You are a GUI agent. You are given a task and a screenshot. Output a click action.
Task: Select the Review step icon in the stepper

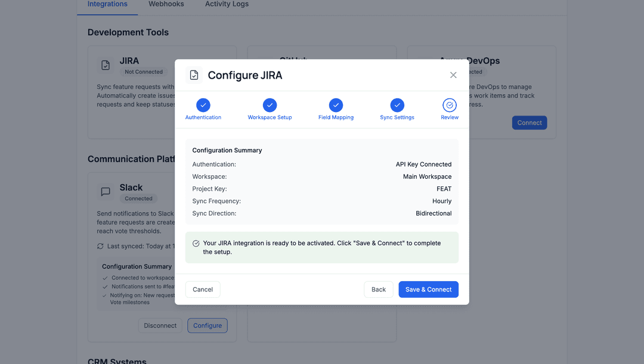[450, 105]
